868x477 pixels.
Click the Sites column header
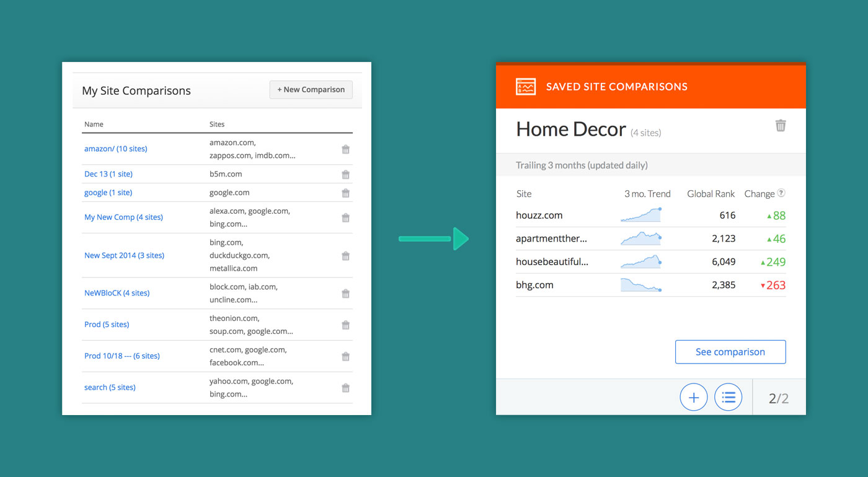pos(217,125)
